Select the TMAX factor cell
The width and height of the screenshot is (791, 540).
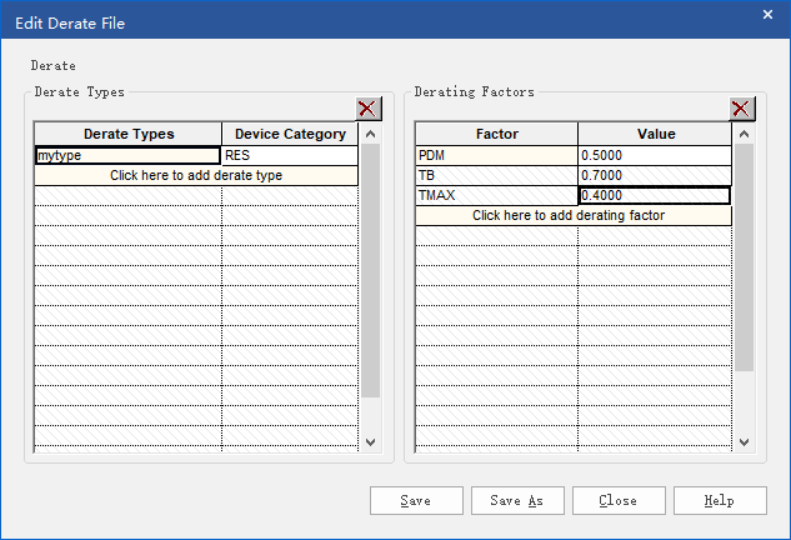coord(496,195)
